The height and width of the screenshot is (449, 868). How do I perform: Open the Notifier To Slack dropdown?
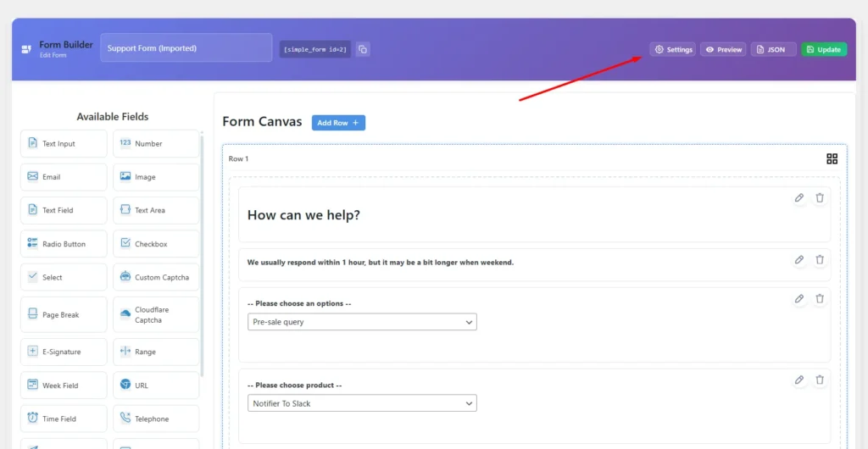pos(362,403)
